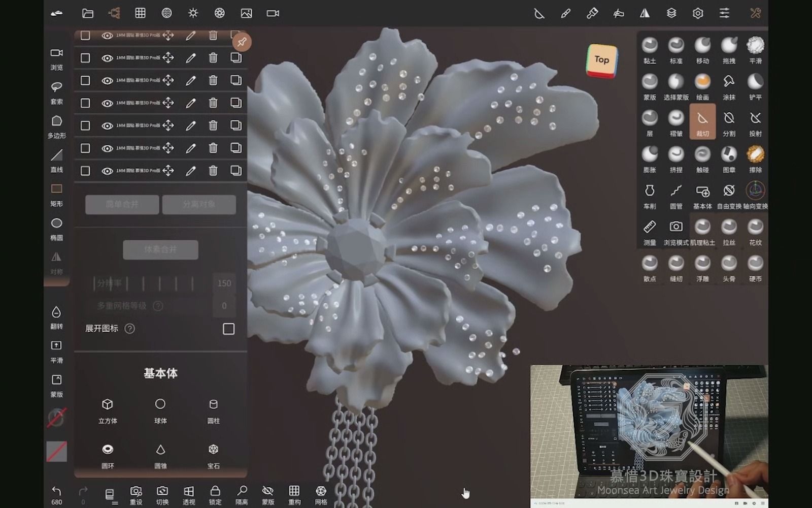Unpin the scene panel with pin button
This screenshot has height=508, width=812.
tap(242, 42)
